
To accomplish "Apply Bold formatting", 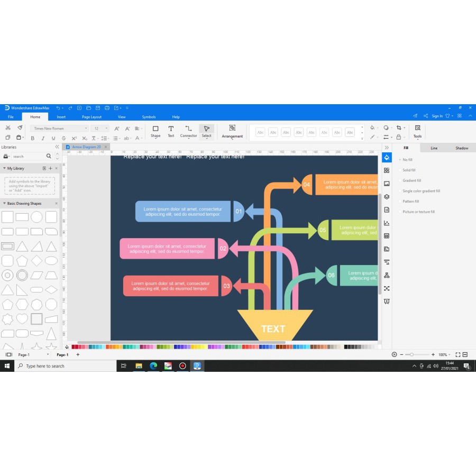I will tap(32, 138).
